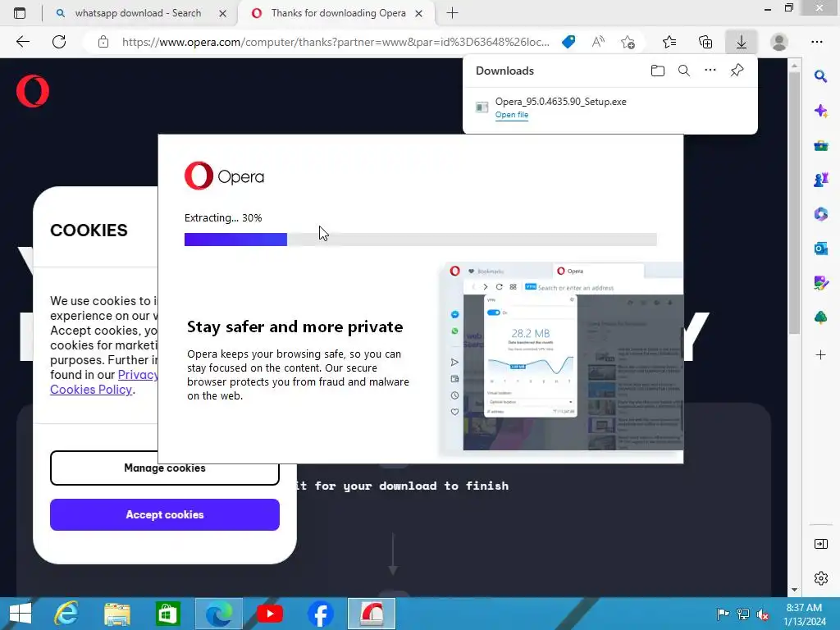
Task: Close the Thanks for downloading Opera tab
Action: [x=419, y=13]
